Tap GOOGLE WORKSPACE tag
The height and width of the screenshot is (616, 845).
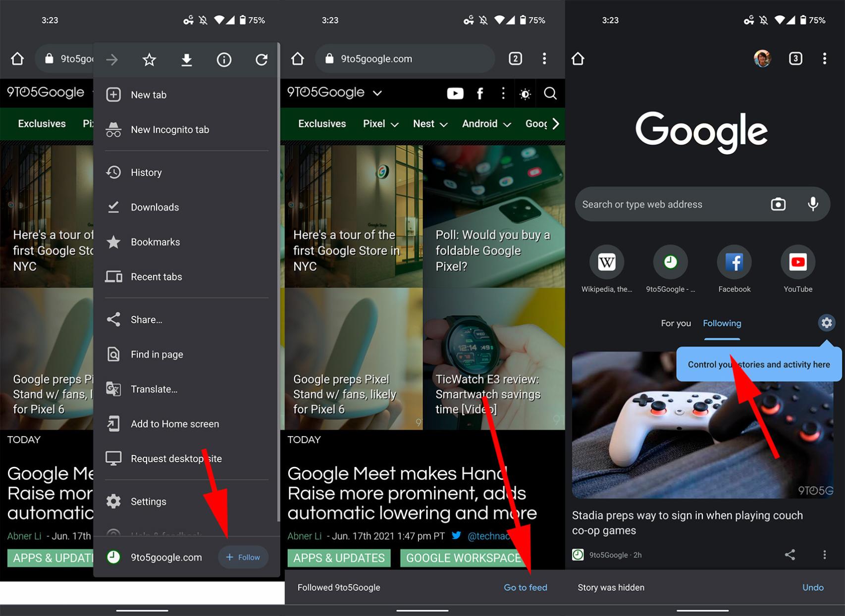pos(463,558)
